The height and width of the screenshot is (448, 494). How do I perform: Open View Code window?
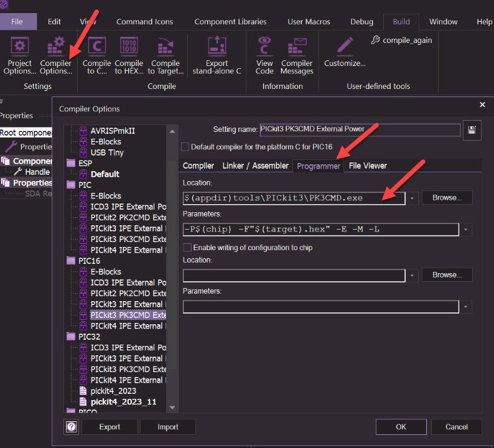[x=264, y=56]
